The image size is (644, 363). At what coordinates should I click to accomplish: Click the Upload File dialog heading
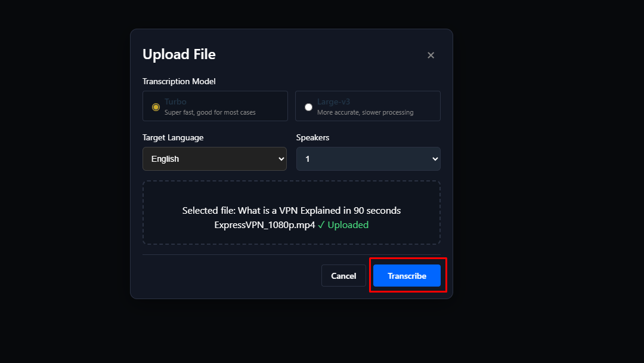tap(179, 54)
